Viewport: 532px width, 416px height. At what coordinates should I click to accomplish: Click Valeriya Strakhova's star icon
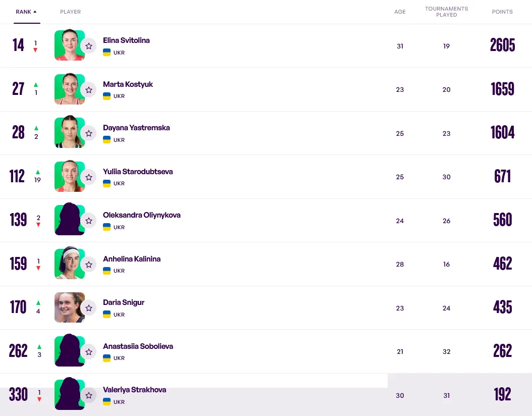click(89, 395)
